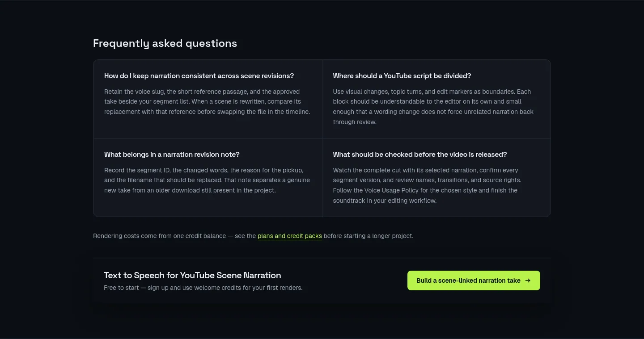Click the text Rendering costs come from one credit balance
This screenshot has height=339, width=644.
[x=159, y=236]
